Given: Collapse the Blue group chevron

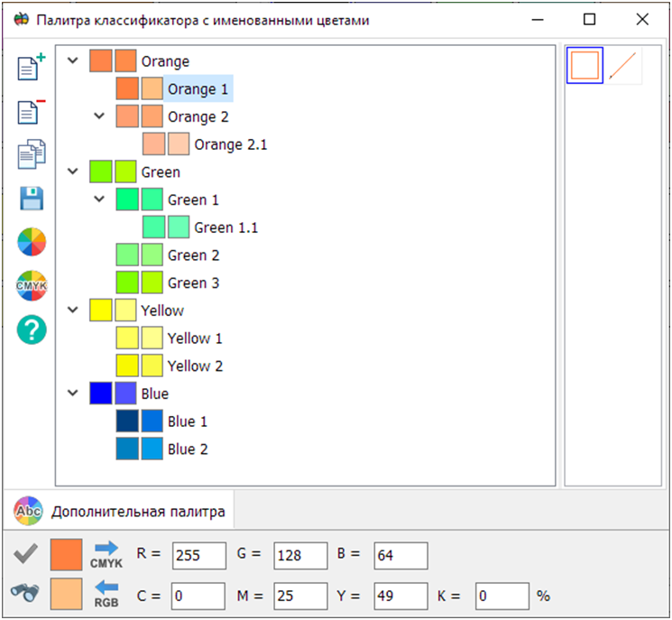Looking at the screenshot, I should click(x=74, y=393).
